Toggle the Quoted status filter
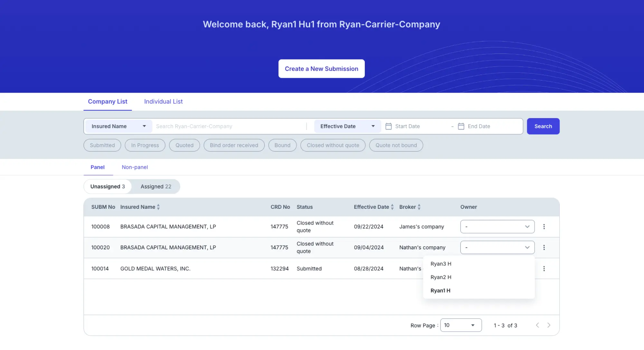Viewport: 644px width, 350px height. coord(184,145)
